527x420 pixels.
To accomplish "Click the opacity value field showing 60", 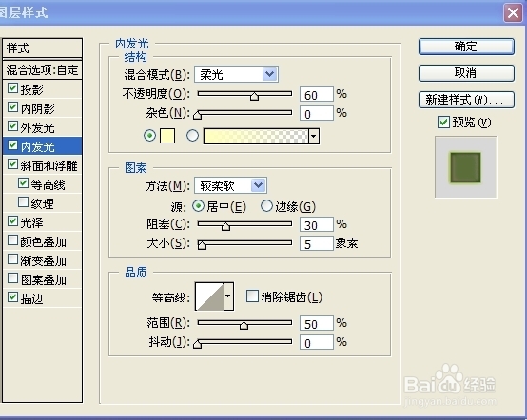I will coord(316,95).
